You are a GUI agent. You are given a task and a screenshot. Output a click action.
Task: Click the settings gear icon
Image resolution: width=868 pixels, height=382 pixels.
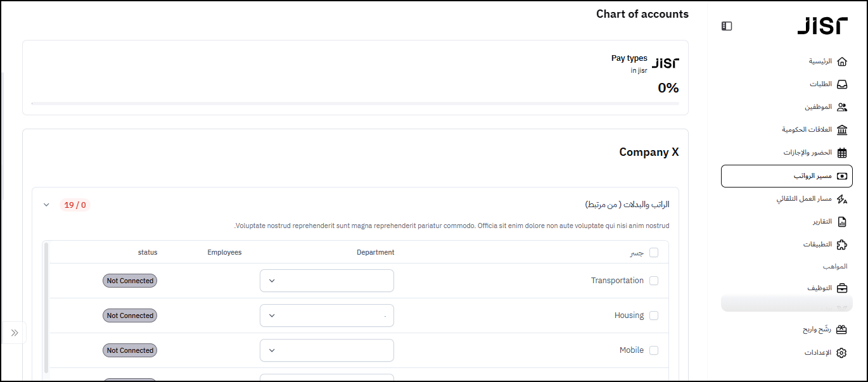[841, 353]
